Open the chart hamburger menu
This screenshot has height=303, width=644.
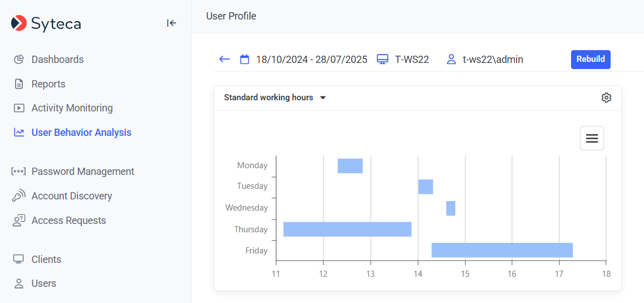[592, 138]
